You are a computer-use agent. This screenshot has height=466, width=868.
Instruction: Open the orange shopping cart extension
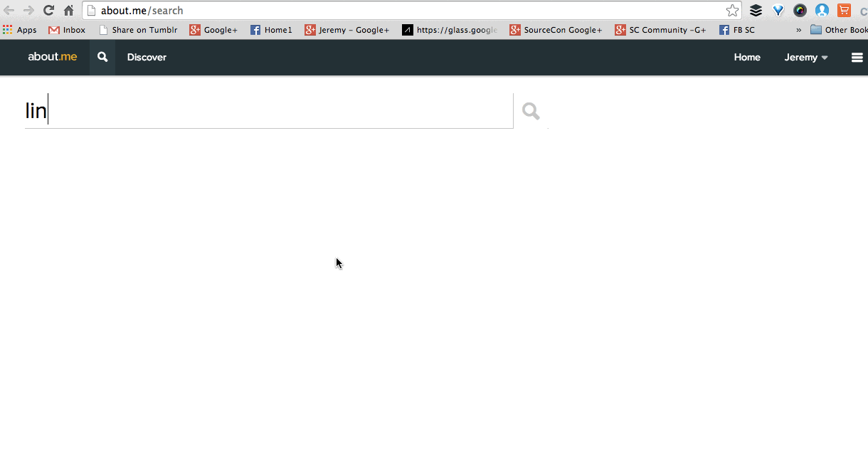pyautogui.click(x=845, y=10)
